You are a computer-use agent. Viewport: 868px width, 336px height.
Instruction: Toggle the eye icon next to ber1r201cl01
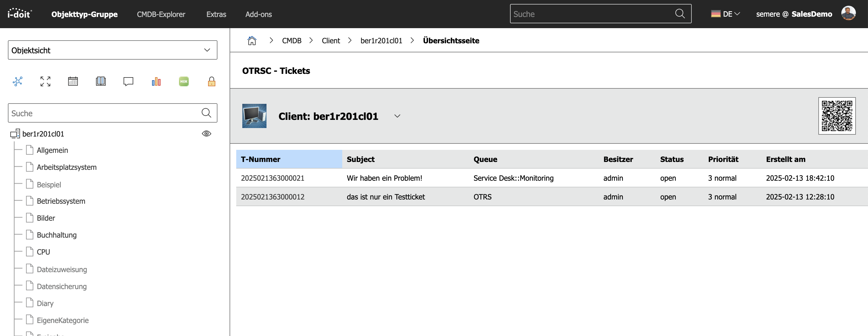206,134
